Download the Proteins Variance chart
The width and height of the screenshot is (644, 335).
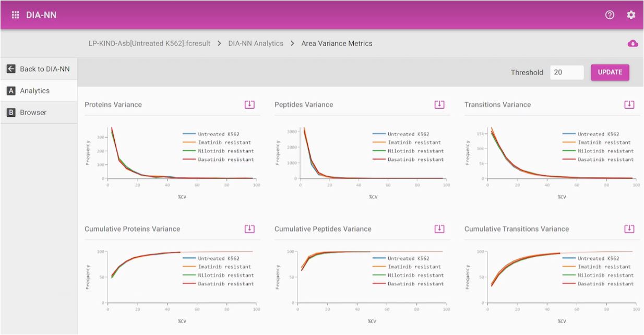pyautogui.click(x=249, y=104)
